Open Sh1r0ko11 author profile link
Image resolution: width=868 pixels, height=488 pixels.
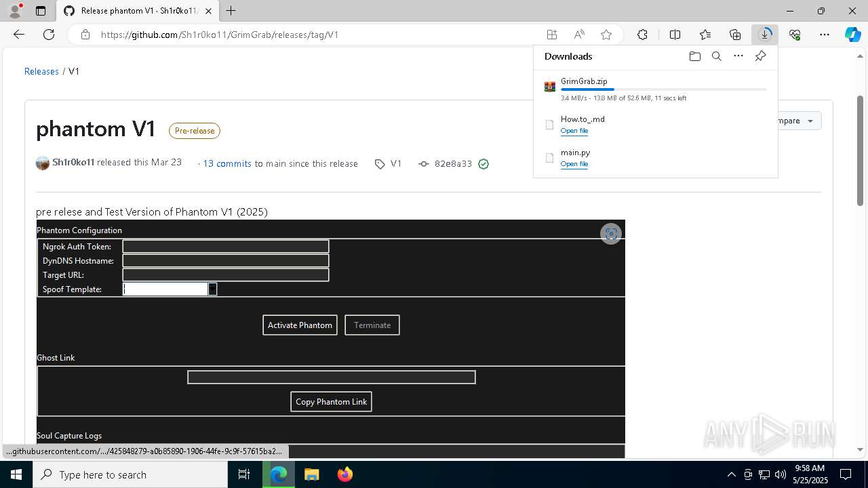(73, 163)
